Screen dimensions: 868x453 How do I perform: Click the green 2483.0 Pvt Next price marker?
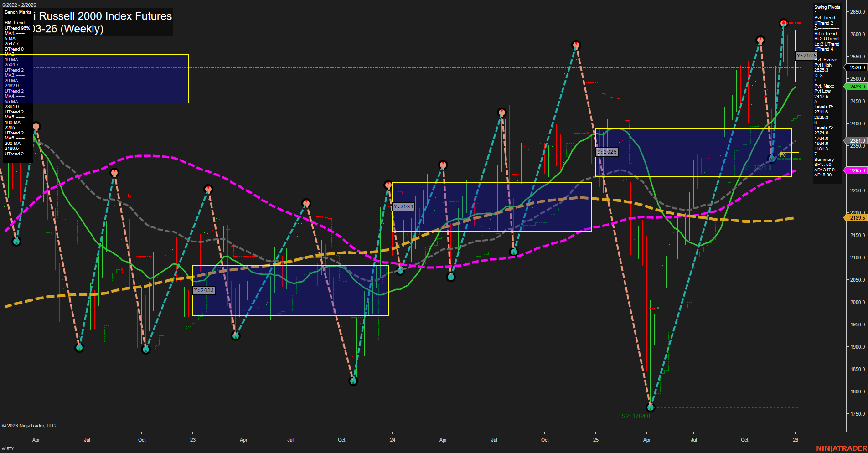point(856,87)
